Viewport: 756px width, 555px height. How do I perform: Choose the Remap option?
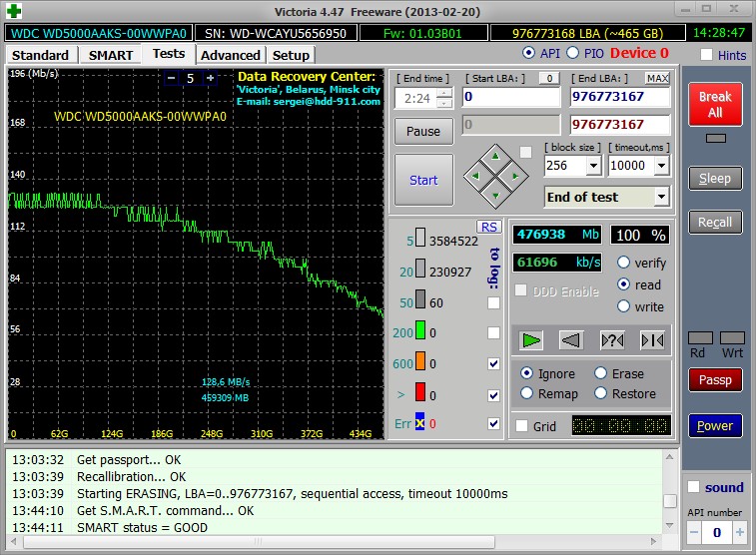[x=526, y=393]
